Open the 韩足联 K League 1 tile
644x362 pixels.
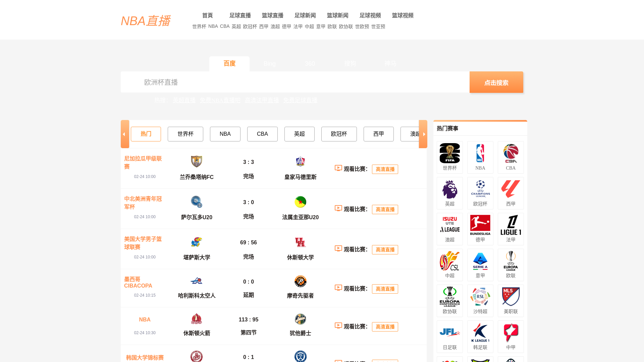pyautogui.click(x=480, y=337)
